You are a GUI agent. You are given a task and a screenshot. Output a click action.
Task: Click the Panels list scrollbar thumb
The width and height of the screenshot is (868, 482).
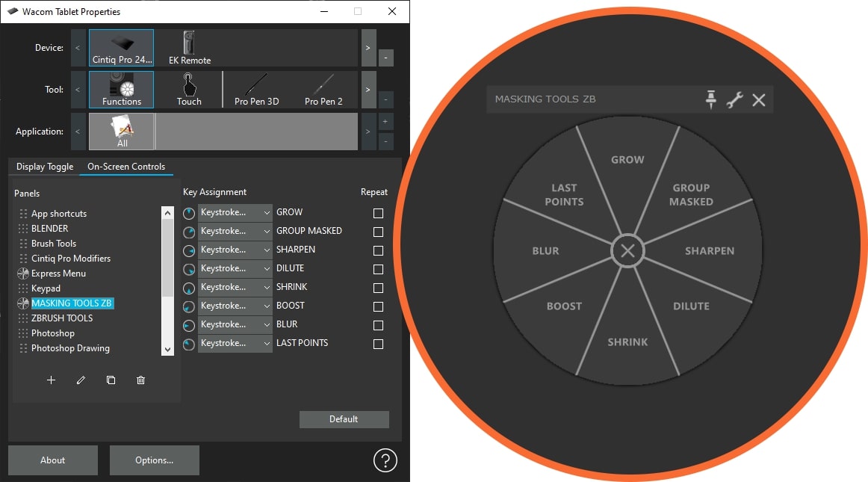(x=167, y=258)
